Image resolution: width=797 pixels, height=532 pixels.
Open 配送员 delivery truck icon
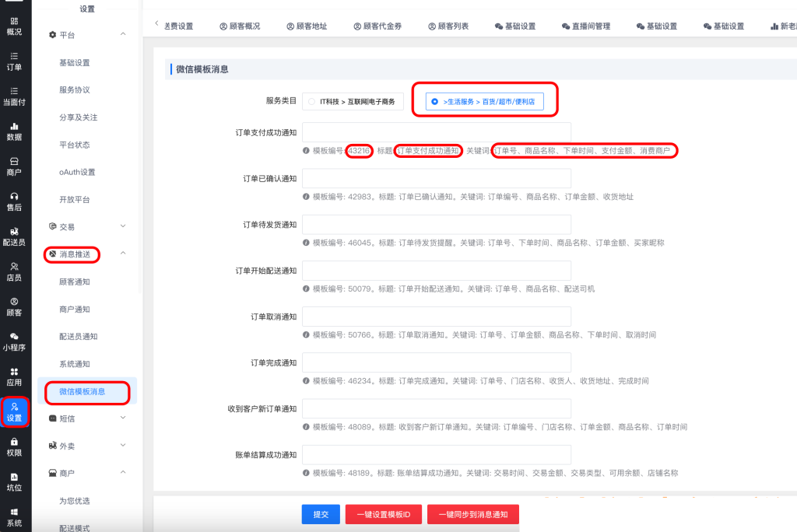14,231
